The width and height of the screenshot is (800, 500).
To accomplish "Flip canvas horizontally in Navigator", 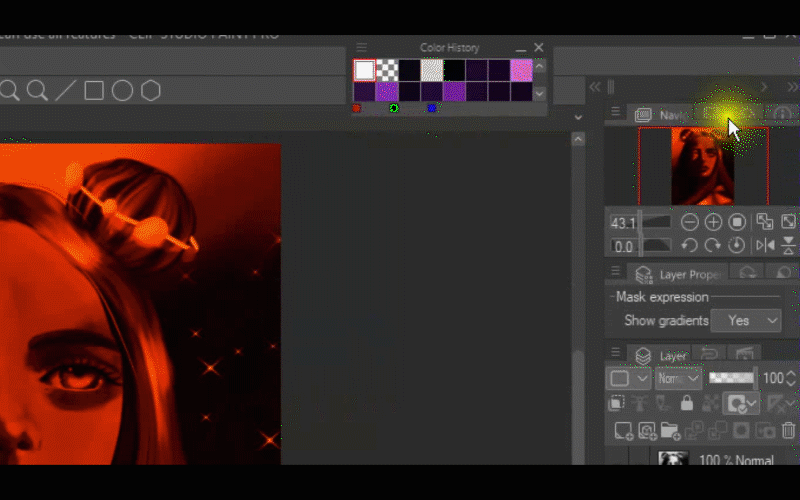I will [x=765, y=245].
